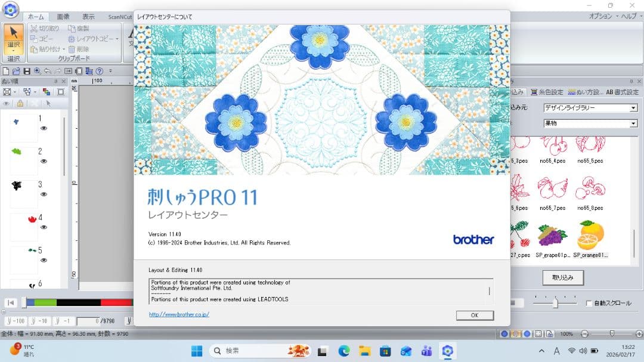This screenshot has height=362, width=644.
Task: Toggle visibility eye of sewing item 1
Action: click(44, 128)
